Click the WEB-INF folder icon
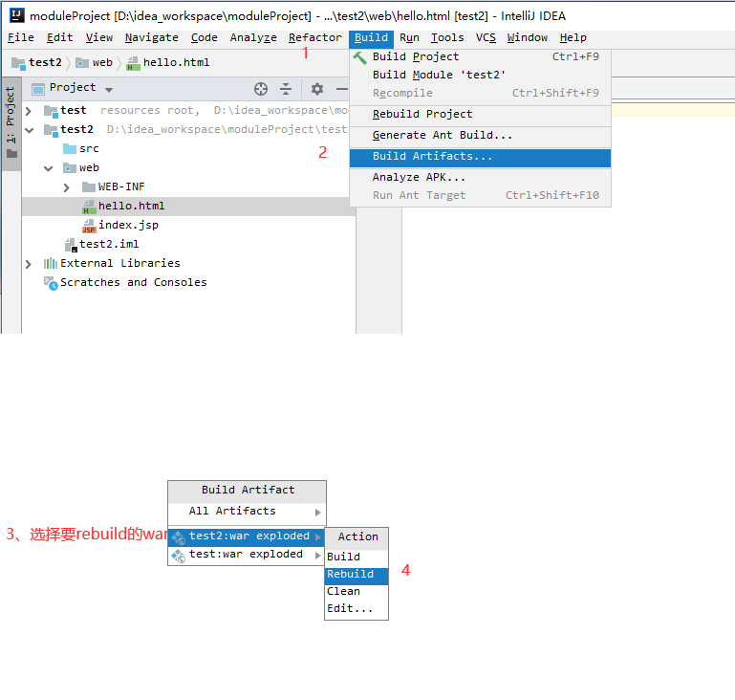Viewport: 735px width, 700px height. click(x=89, y=187)
